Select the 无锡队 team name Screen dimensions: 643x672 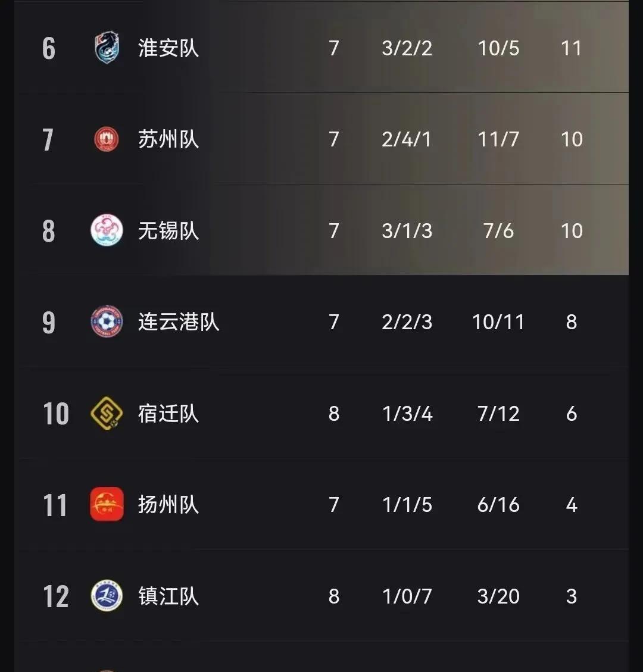coord(168,231)
